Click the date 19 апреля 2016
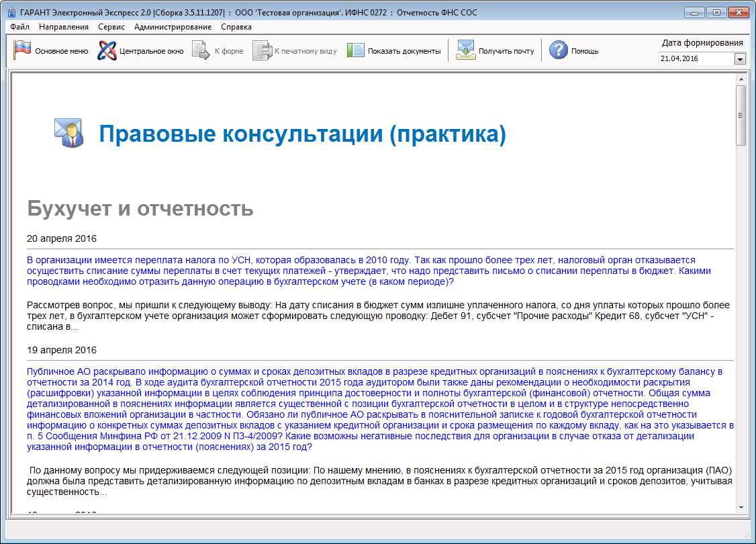 tap(62, 350)
